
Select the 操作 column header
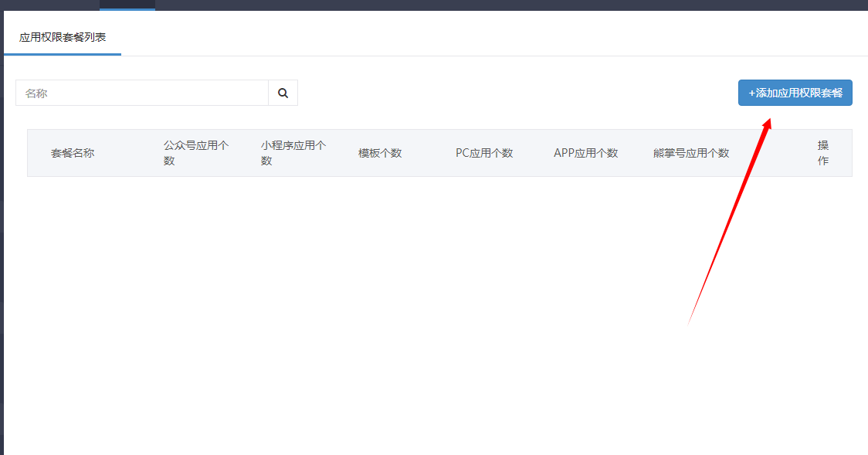823,153
